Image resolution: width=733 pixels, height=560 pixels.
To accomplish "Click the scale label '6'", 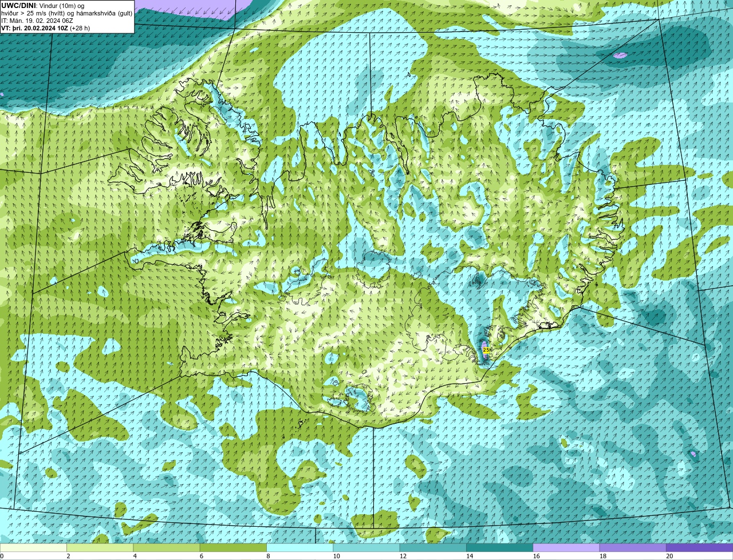I will [x=202, y=556].
